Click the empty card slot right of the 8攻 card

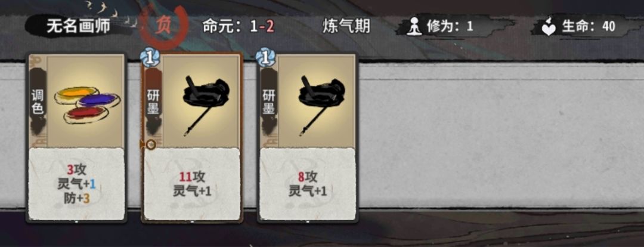pos(501,135)
